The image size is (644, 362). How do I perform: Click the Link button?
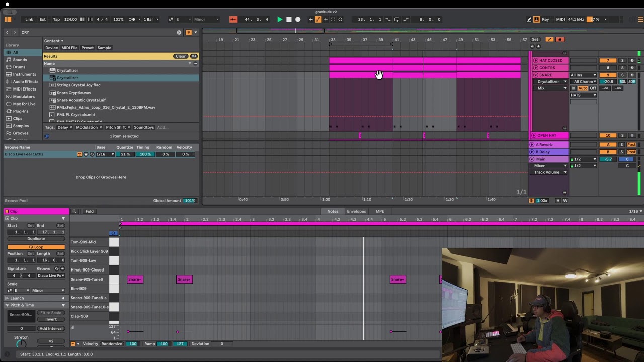[29, 19]
